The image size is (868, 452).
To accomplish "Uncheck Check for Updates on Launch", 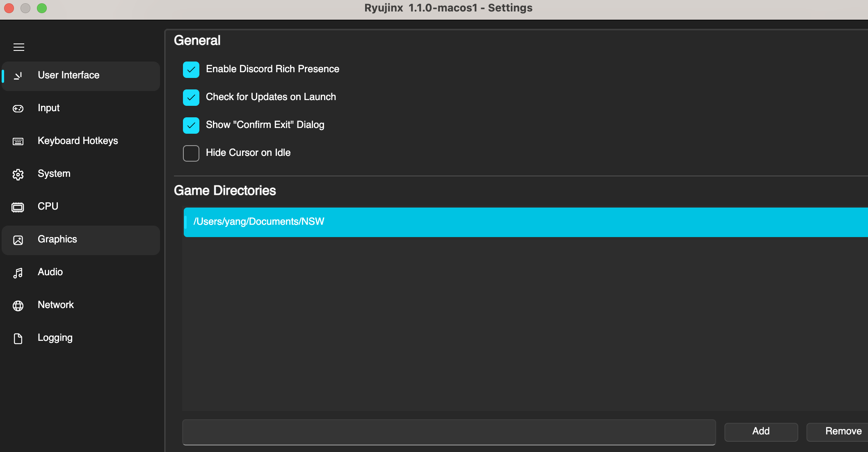I will 191,98.
